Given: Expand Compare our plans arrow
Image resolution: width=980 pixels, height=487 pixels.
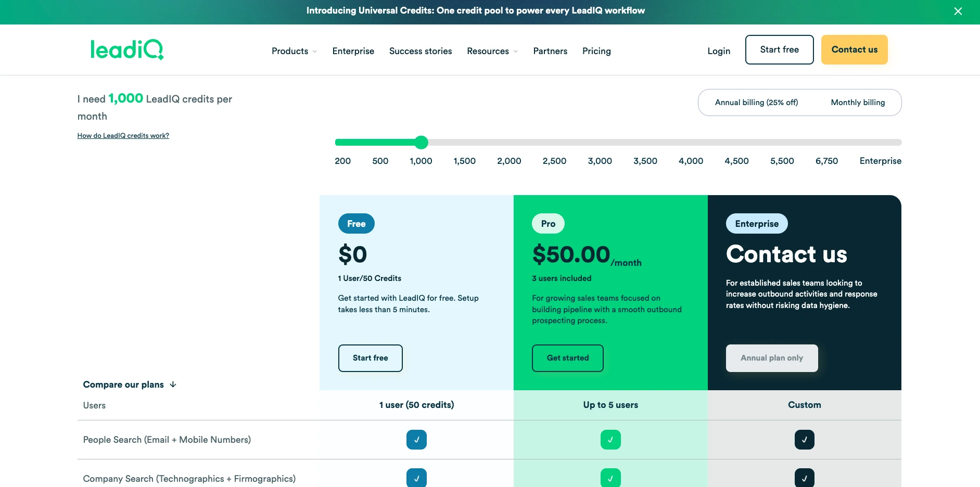Looking at the screenshot, I should coord(173,385).
